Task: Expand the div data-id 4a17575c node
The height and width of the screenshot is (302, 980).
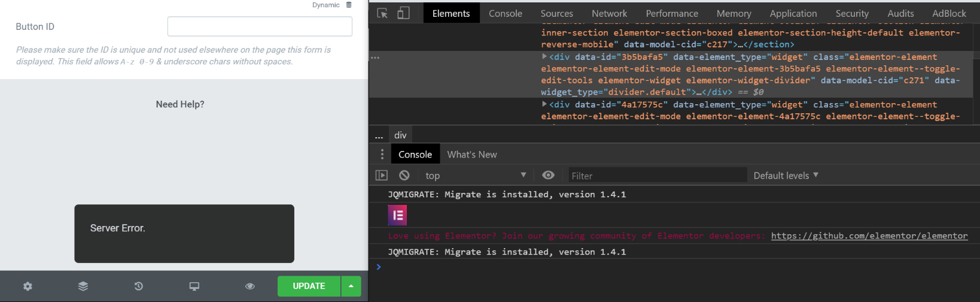Action: coord(544,104)
